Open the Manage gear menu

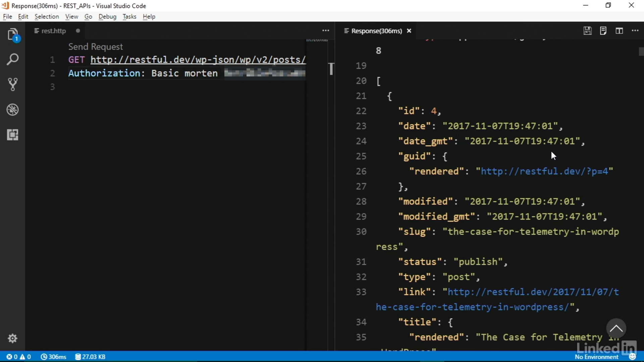click(13, 338)
